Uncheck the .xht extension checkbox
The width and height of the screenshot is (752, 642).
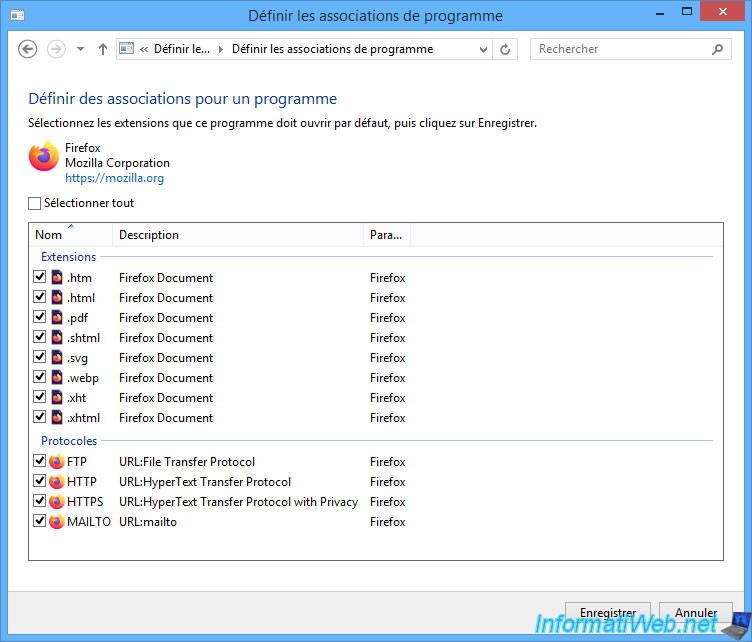pyautogui.click(x=40, y=397)
